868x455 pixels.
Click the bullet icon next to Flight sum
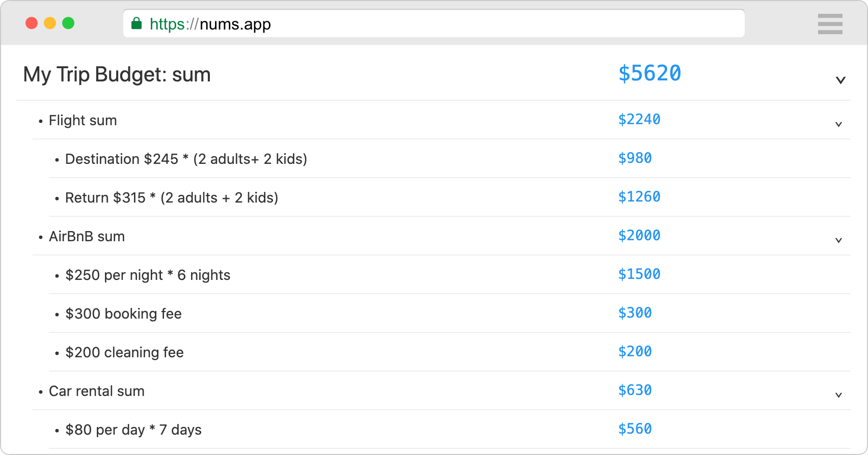[x=40, y=121]
